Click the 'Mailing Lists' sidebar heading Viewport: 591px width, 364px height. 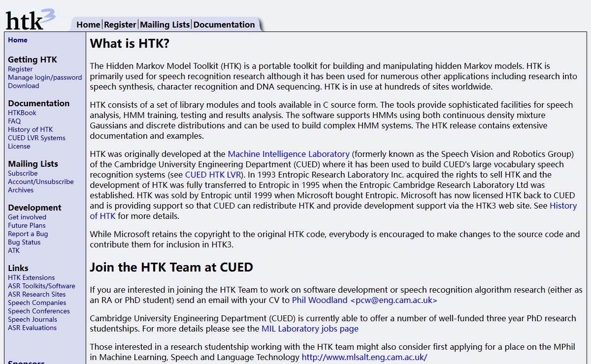(x=33, y=164)
